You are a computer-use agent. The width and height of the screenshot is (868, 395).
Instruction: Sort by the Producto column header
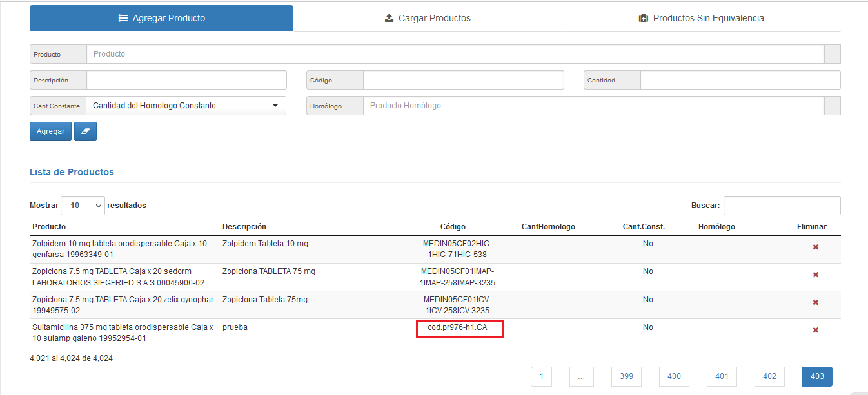[x=49, y=227]
